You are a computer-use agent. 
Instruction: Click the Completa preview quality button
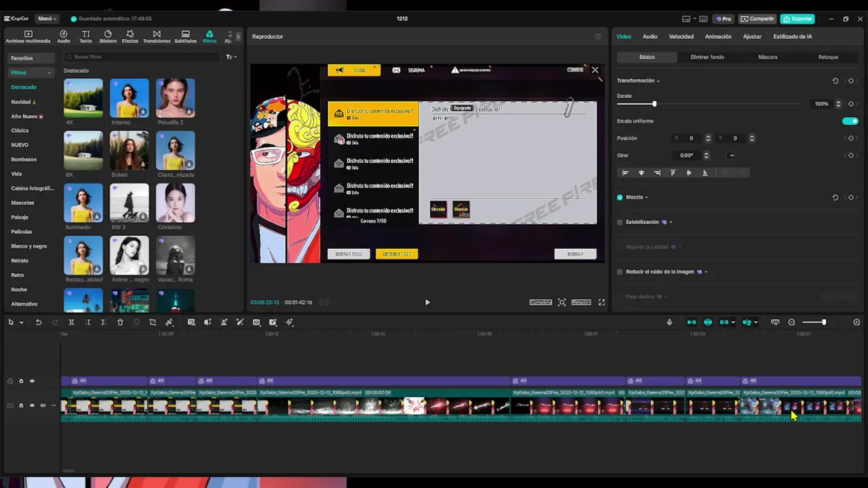pos(540,302)
